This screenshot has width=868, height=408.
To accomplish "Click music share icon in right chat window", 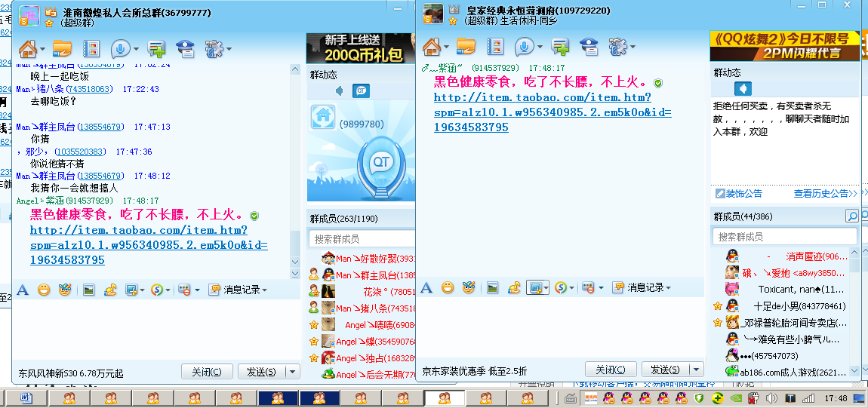I will click(x=514, y=287).
